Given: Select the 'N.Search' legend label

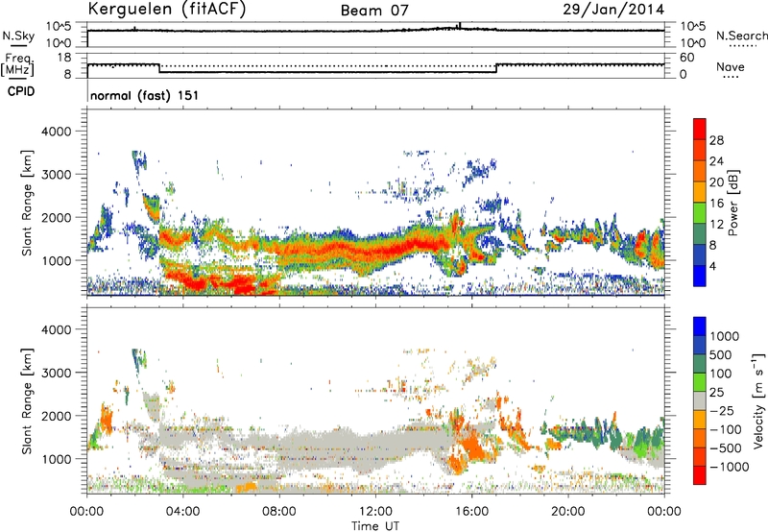Looking at the screenshot, I should [741, 36].
